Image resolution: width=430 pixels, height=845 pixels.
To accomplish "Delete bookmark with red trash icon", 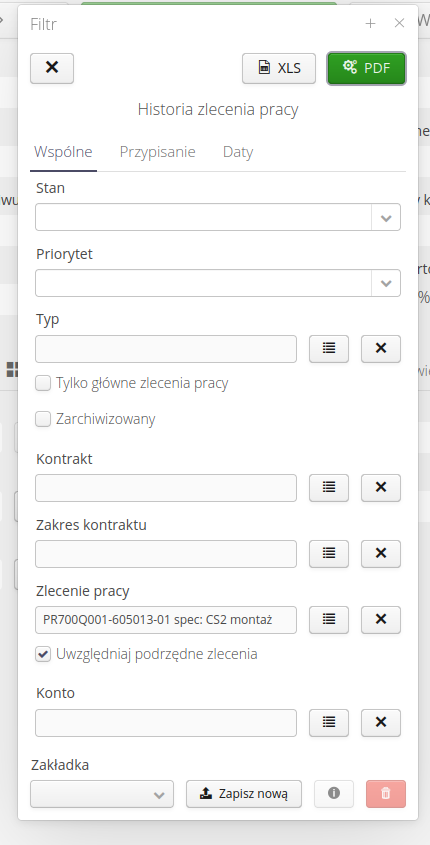I will tap(386, 794).
